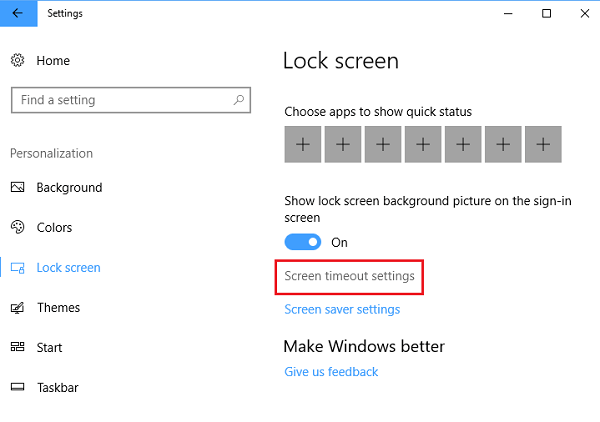600x422 pixels.
Task: Maximize the Settings window
Action: coord(546,13)
